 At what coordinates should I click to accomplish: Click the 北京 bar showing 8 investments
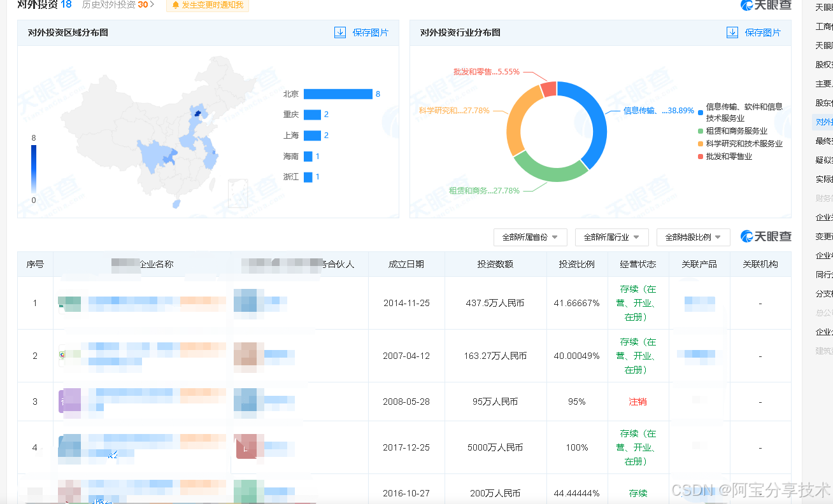(338, 94)
